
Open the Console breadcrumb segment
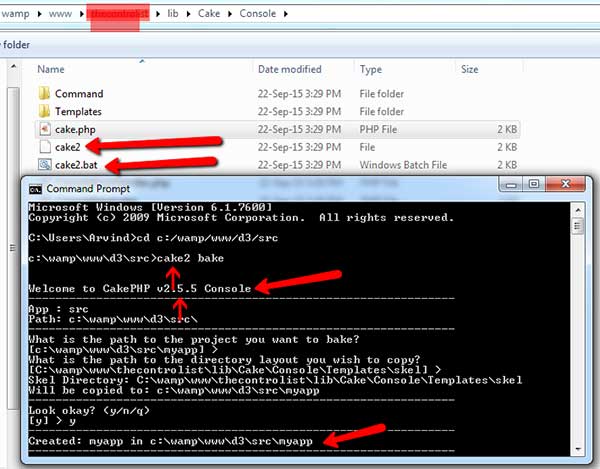point(258,13)
